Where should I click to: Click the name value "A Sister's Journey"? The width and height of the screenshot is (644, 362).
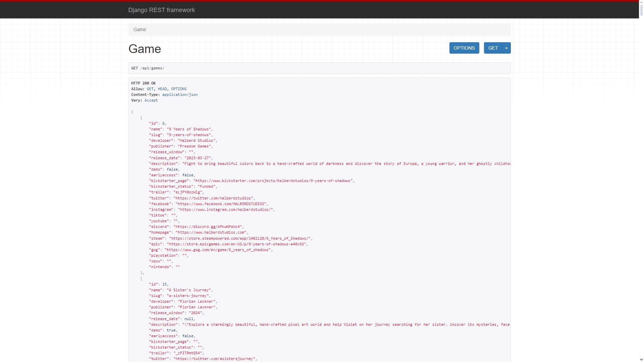(189, 290)
